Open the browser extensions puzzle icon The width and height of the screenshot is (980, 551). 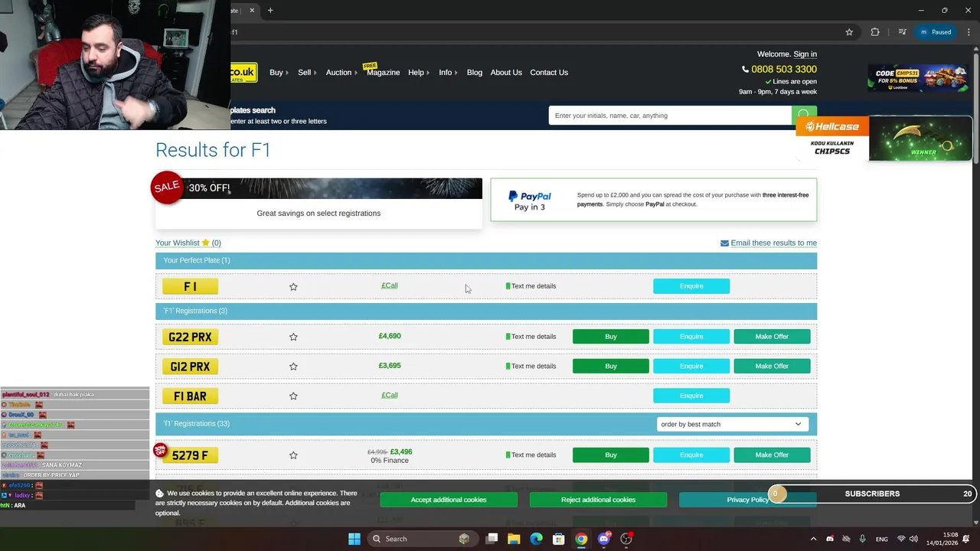[x=875, y=32]
